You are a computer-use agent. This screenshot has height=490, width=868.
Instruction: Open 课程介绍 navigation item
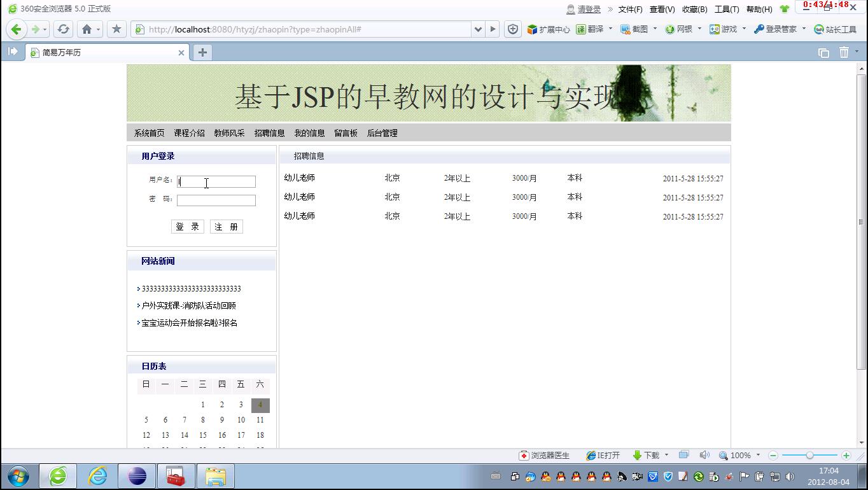coord(189,133)
